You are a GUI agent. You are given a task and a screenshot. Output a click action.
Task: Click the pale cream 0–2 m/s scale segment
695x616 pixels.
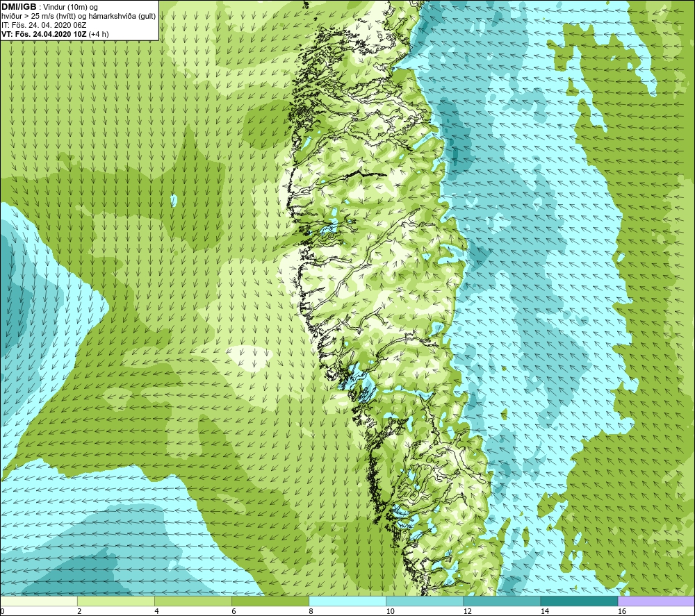[x=39, y=601]
